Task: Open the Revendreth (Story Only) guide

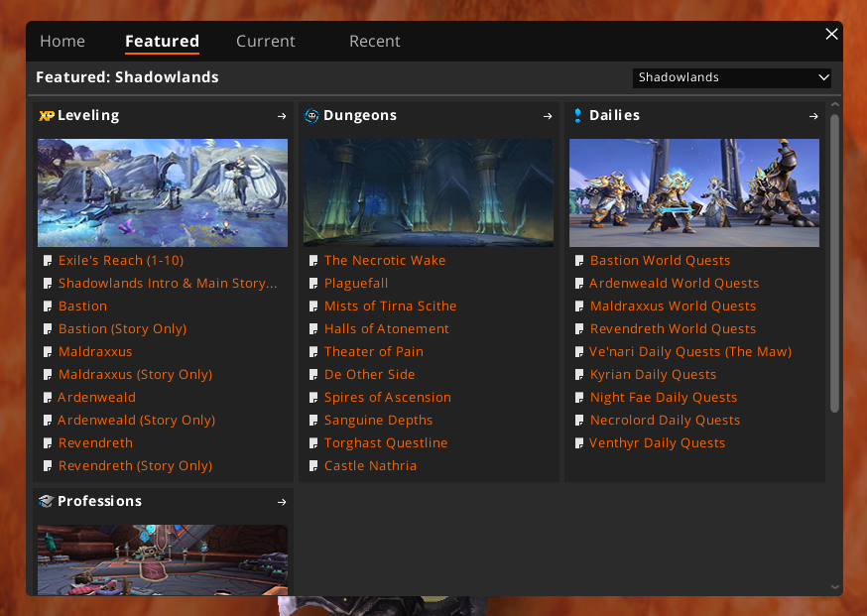Action: tap(136, 466)
